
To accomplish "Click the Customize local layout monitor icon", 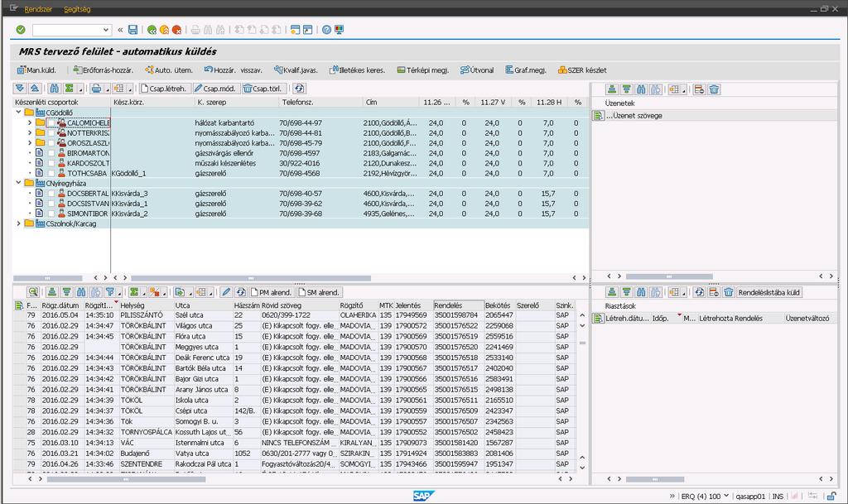I will coord(339,30).
